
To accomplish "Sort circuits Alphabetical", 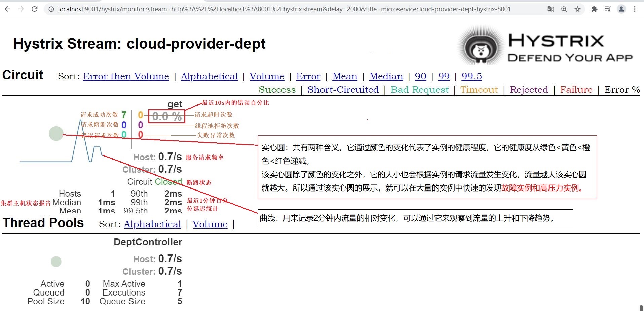I will tap(209, 76).
